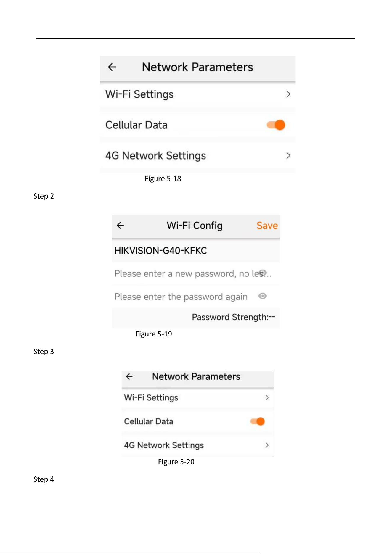Click back arrow beside Wi-Fi Config title

pos(120,226)
